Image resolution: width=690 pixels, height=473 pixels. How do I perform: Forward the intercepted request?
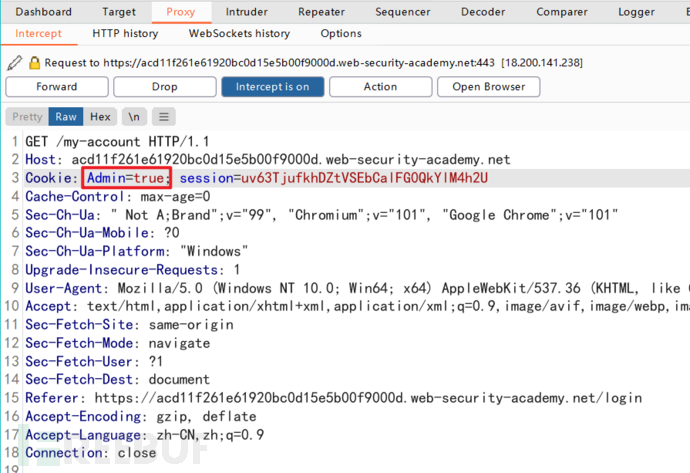pos(56,87)
